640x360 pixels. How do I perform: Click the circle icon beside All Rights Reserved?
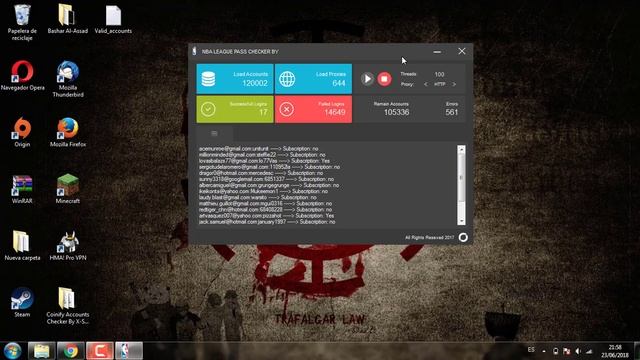point(463,237)
